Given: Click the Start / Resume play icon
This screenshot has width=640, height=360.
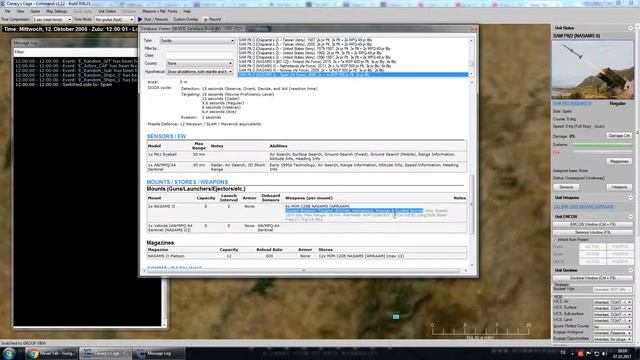Looking at the screenshot, I should tap(140, 19).
